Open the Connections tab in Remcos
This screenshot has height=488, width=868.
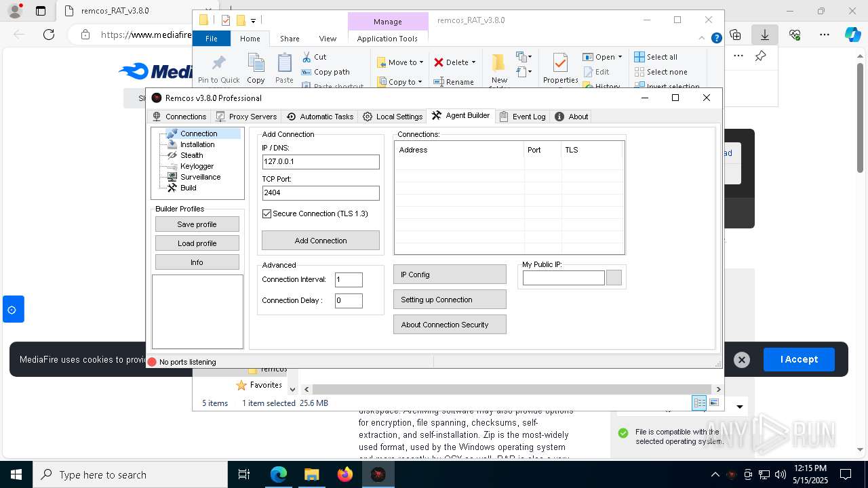pyautogui.click(x=179, y=117)
